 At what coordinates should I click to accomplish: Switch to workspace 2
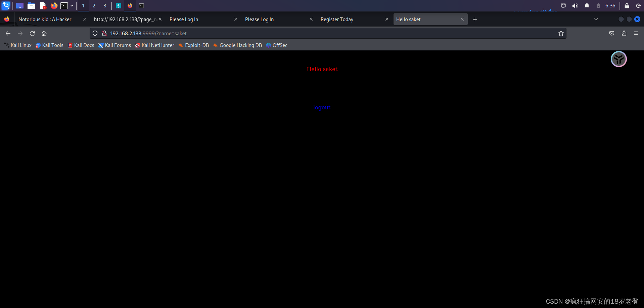click(x=94, y=6)
